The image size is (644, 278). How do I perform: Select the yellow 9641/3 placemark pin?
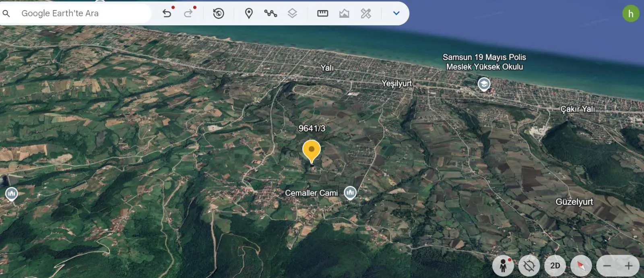(312, 152)
